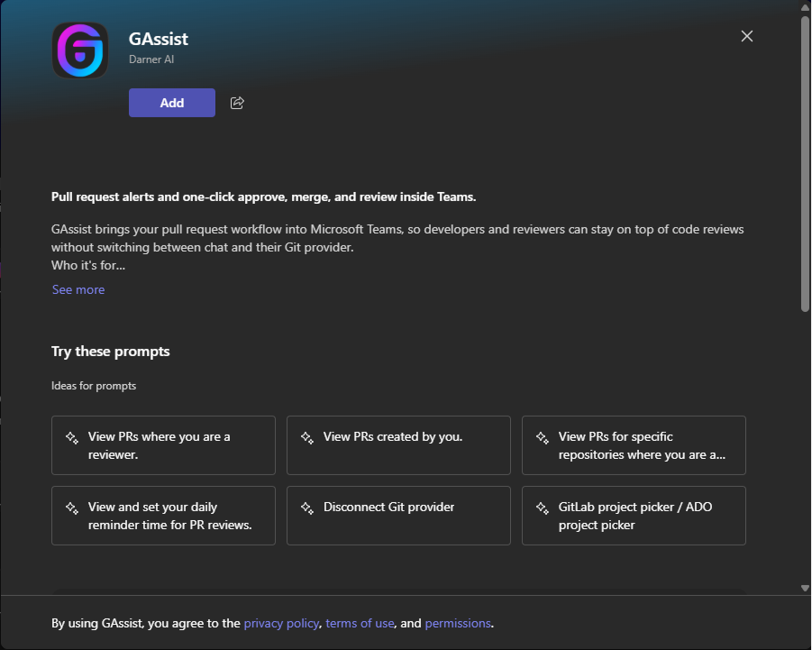The width and height of the screenshot is (812, 650).
Task: Click the 'Darner AI' publisher name
Action: [x=151, y=60]
